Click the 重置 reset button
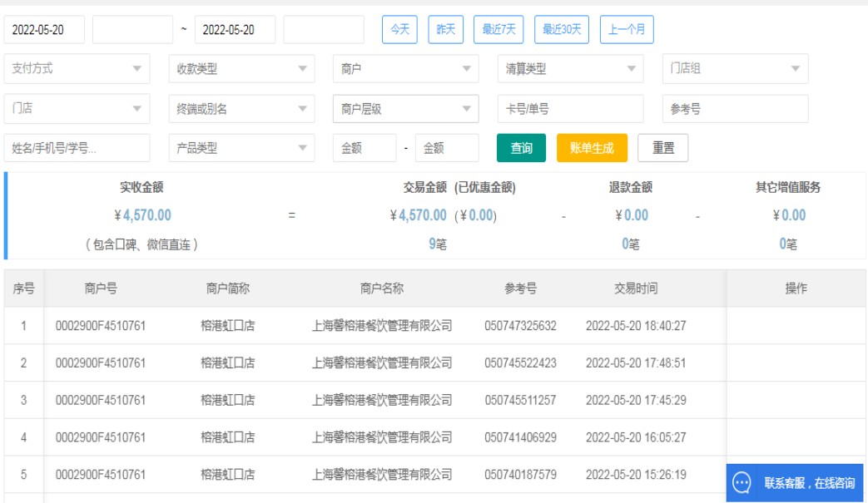This screenshot has height=503, width=868. [662, 148]
